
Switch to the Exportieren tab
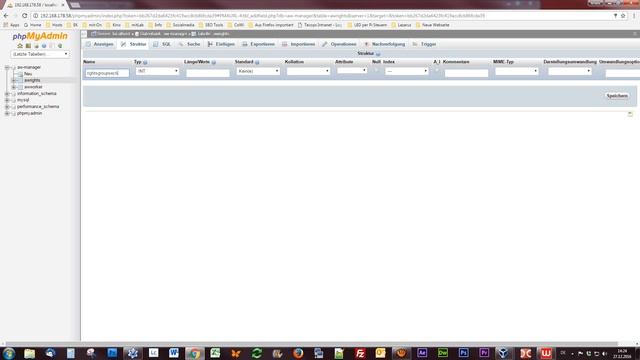tap(258, 44)
